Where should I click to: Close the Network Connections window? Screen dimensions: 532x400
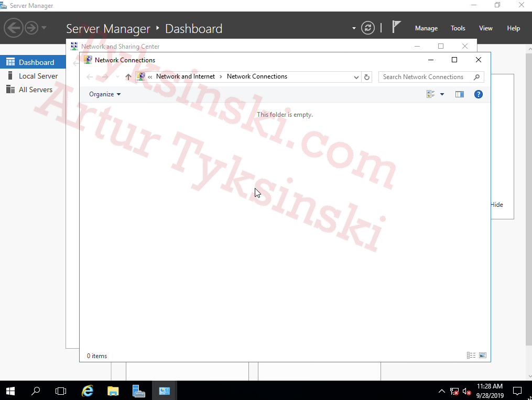(479, 60)
